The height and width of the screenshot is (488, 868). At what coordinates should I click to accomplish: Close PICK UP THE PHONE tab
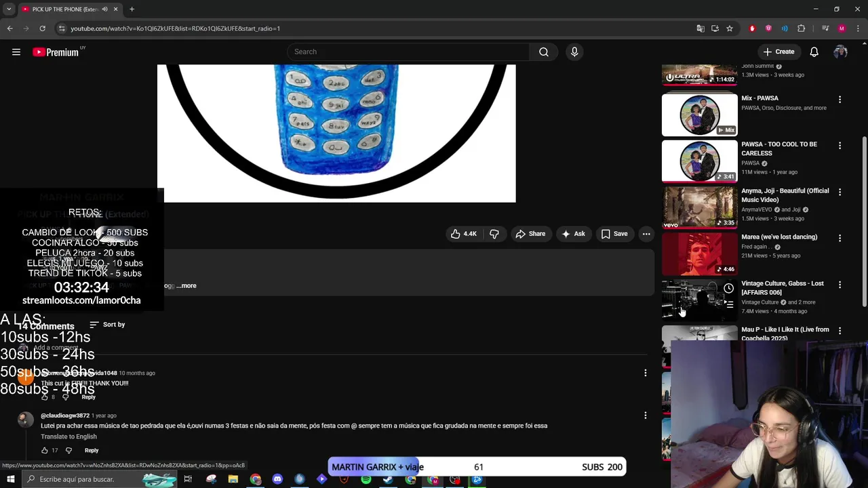(115, 9)
